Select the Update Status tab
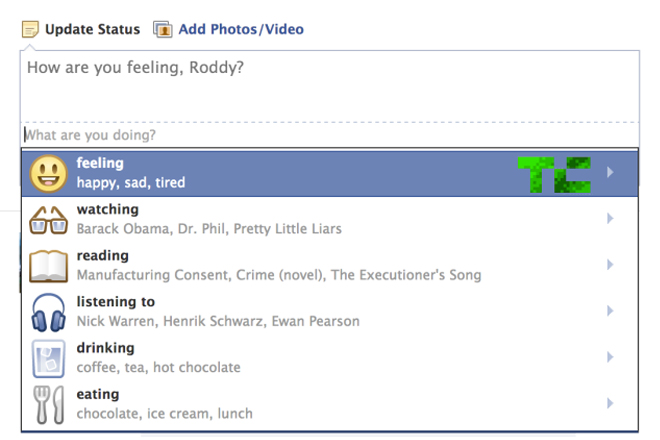The width and height of the screenshot is (660, 440). (x=92, y=29)
